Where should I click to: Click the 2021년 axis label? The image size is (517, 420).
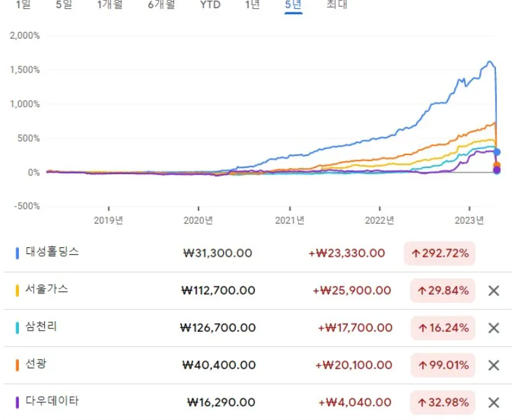point(290,220)
